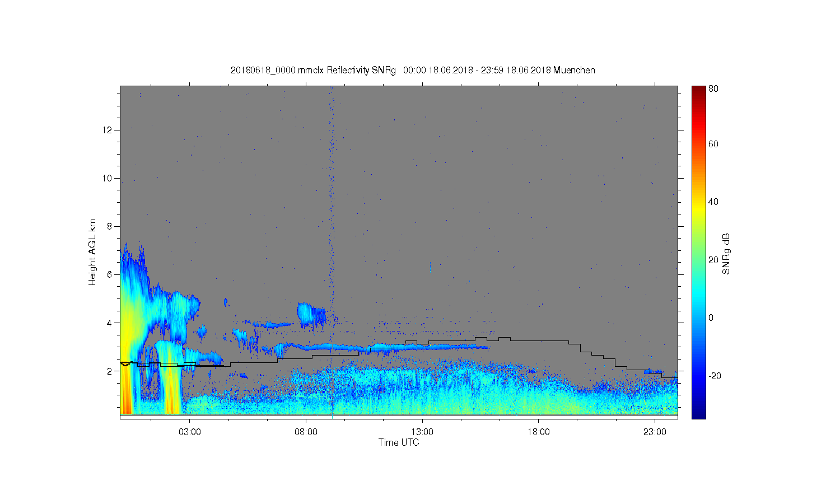The width and height of the screenshot is (840, 504).
Task: Click the 6 height tick label
Action: (110, 274)
